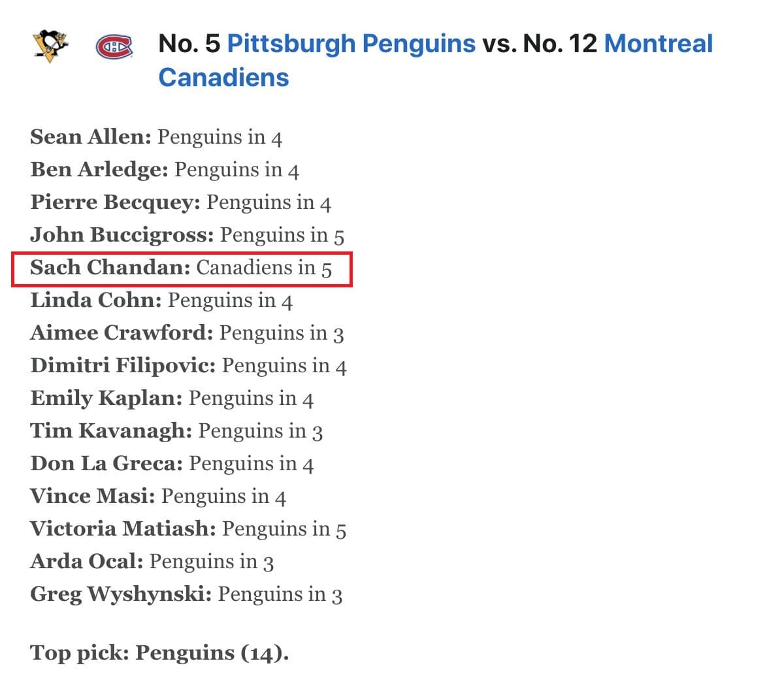This screenshot has height=691, width=784.
Task: Click the Pittsburgh Penguins team logo
Action: [50, 46]
